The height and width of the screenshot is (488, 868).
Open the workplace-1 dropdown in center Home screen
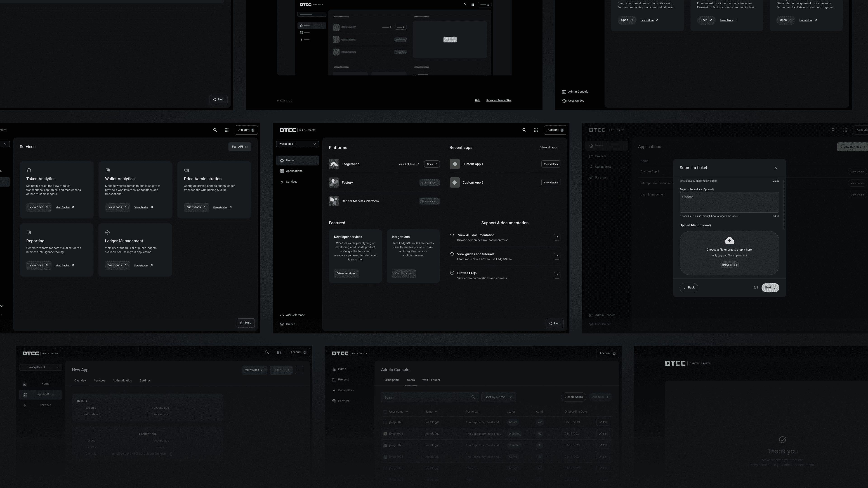pyautogui.click(x=297, y=144)
